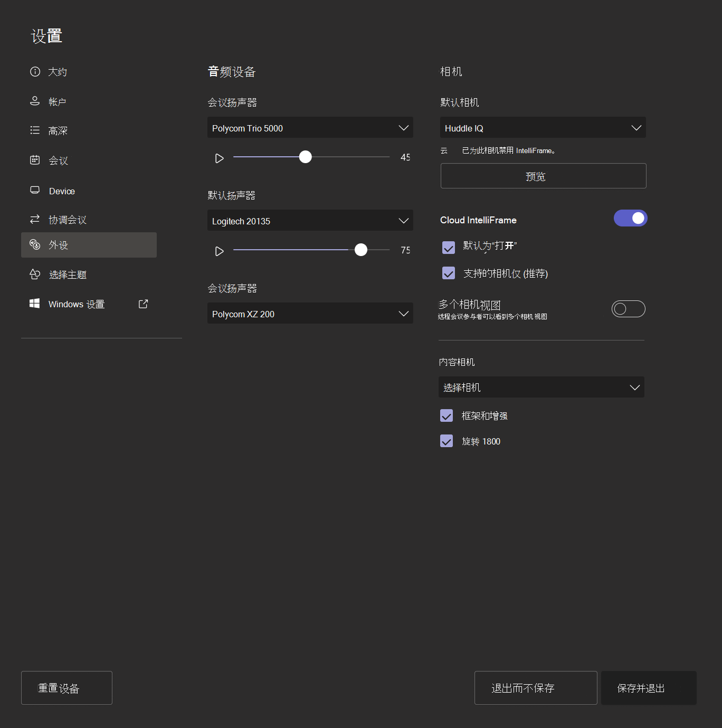Click 退出而不保存 button
The height and width of the screenshot is (728, 722).
[x=536, y=688]
